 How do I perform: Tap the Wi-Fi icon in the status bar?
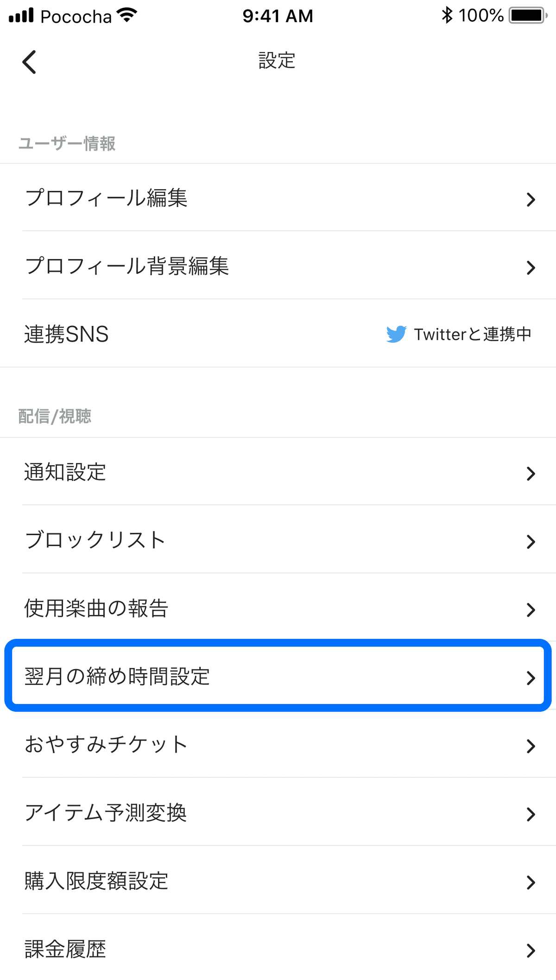click(x=126, y=14)
